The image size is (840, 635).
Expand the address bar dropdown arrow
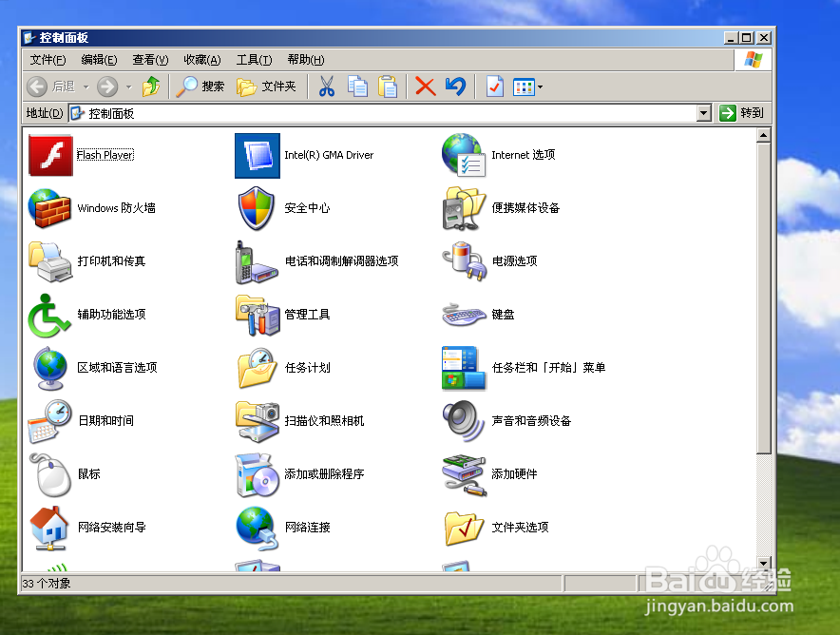(x=704, y=114)
